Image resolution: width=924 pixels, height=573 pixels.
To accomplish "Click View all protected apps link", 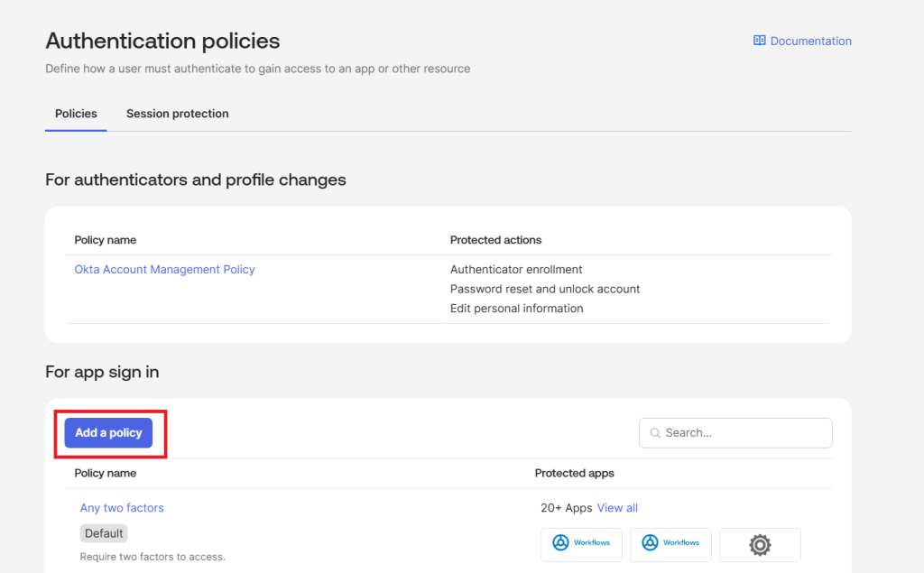I will (617, 508).
